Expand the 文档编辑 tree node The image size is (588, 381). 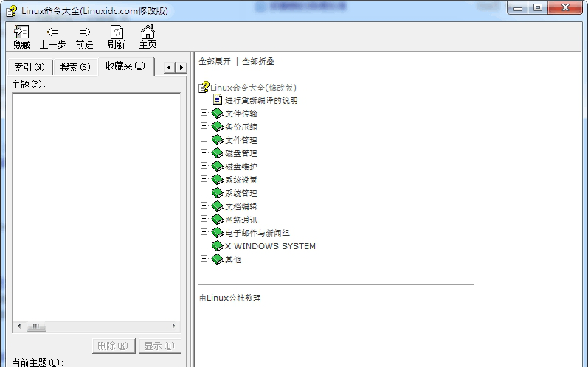204,206
